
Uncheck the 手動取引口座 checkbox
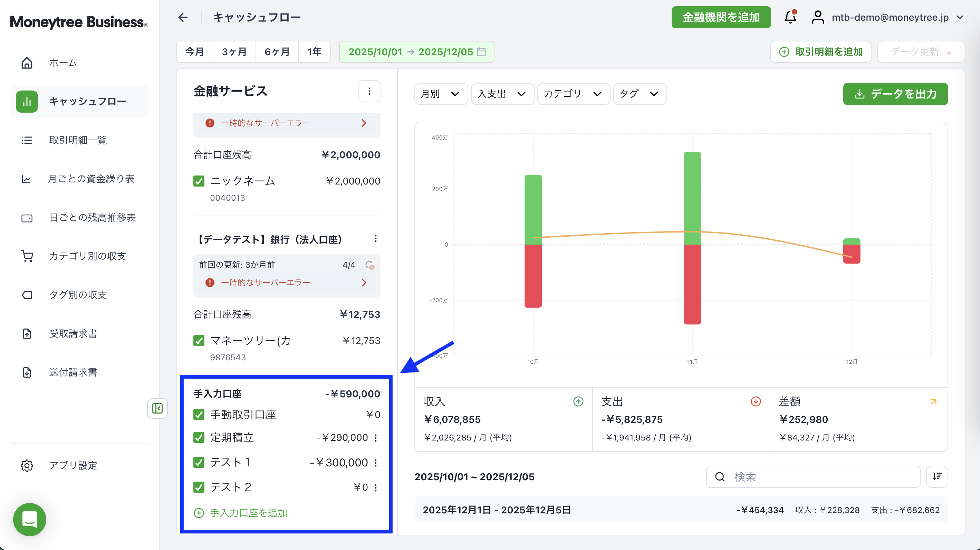(x=199, y=415)
